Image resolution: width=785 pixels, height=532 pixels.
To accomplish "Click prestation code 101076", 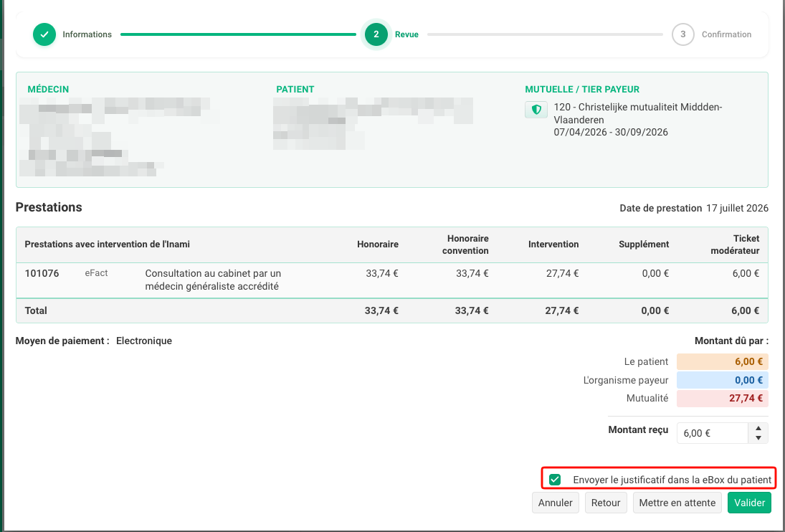I will coord(42,273).
